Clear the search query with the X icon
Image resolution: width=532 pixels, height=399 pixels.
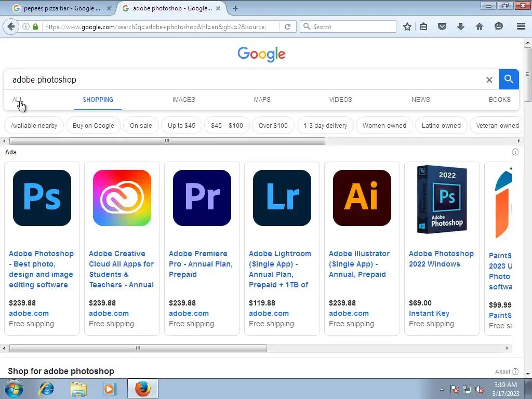[x=489, y=79]
